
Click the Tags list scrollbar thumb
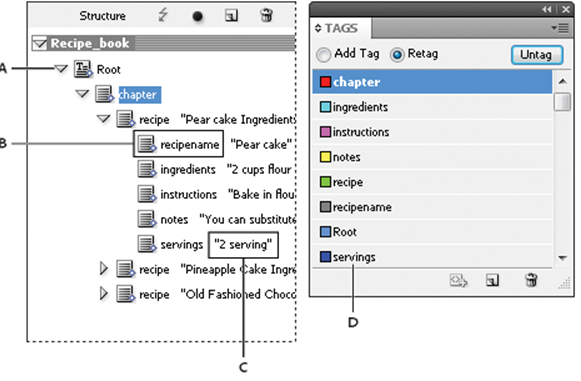[x=562, y=102]
